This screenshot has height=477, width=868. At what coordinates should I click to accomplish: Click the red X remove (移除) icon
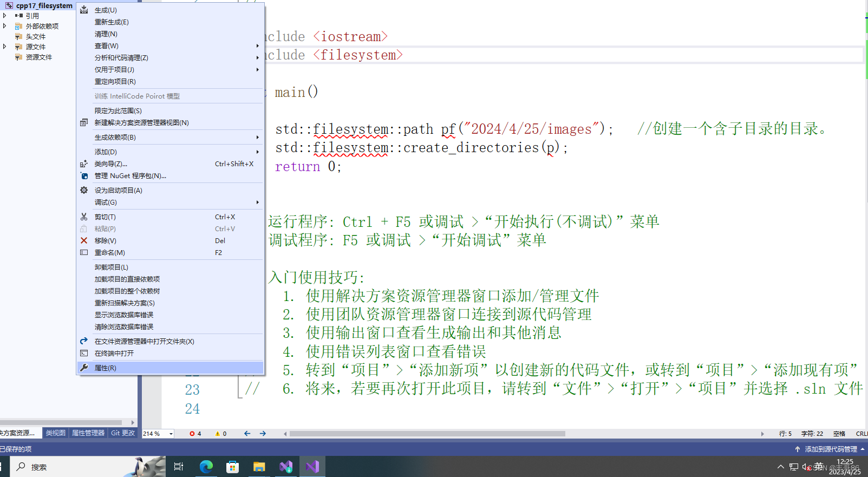(84, 240)
